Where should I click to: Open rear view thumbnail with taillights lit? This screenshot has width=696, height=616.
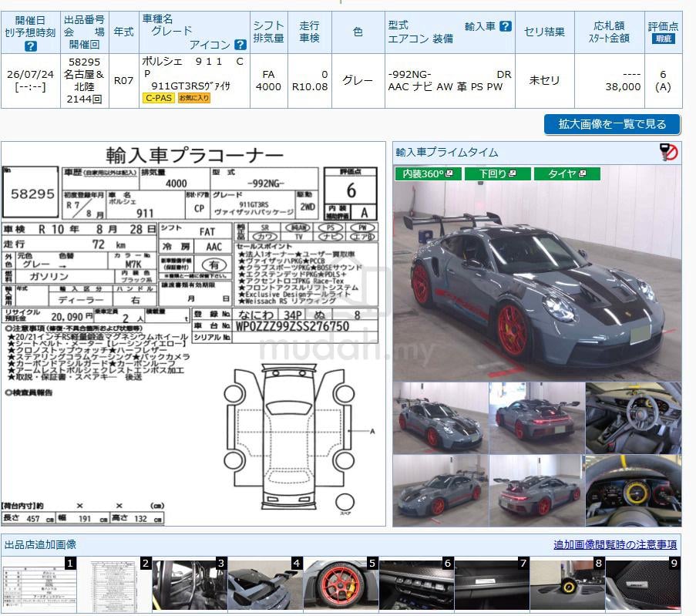click(536, 418)
